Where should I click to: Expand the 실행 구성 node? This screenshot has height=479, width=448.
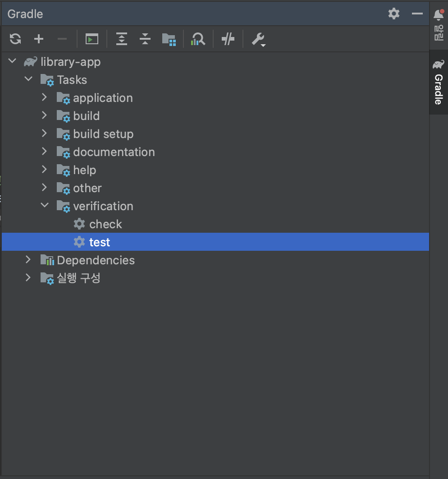pos(28,277)
